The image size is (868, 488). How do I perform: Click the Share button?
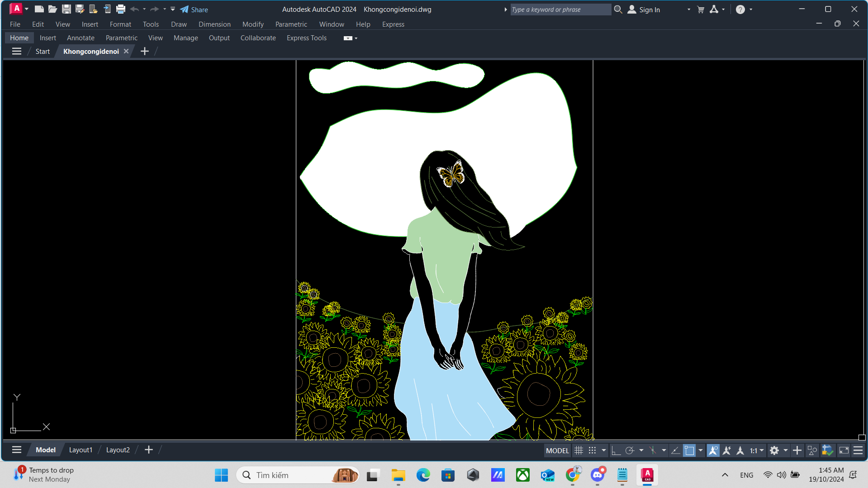click(x=194, y=9)
